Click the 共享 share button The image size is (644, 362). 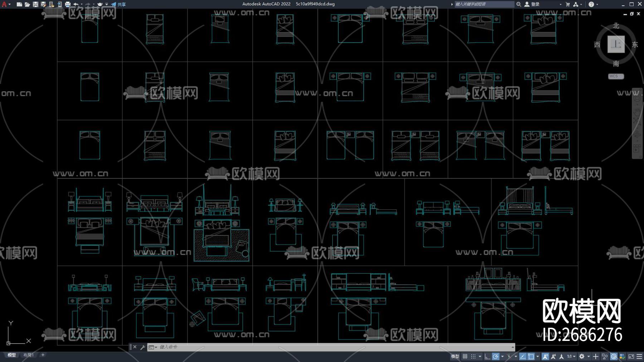click(122, 4)
